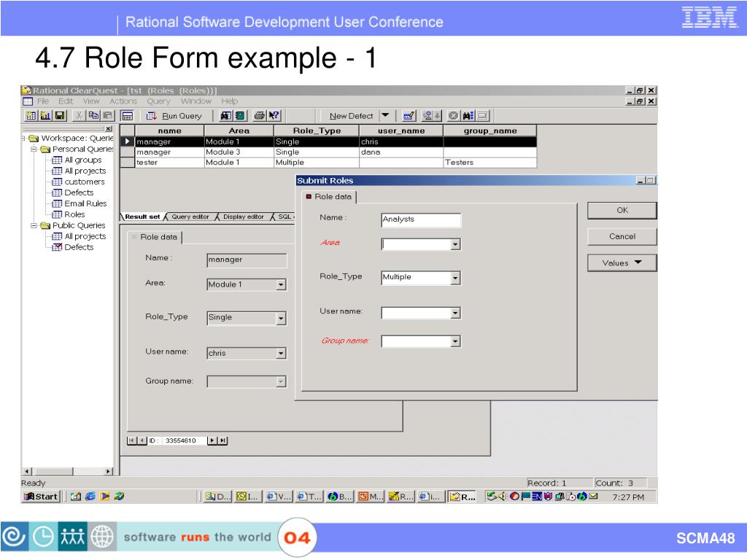Click the rightmost toolbar window icon

pos(483,116)
